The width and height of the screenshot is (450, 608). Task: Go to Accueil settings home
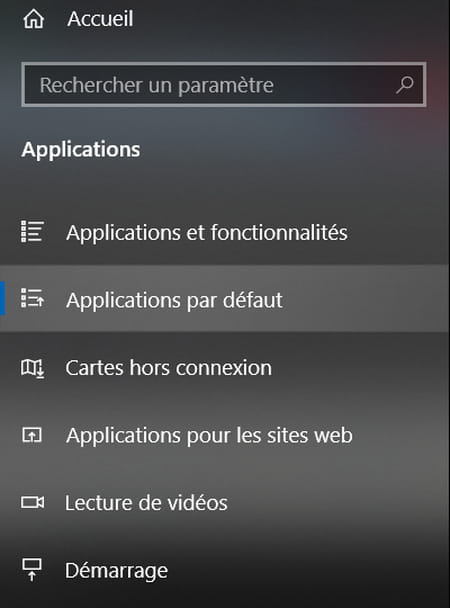(100, 19)
